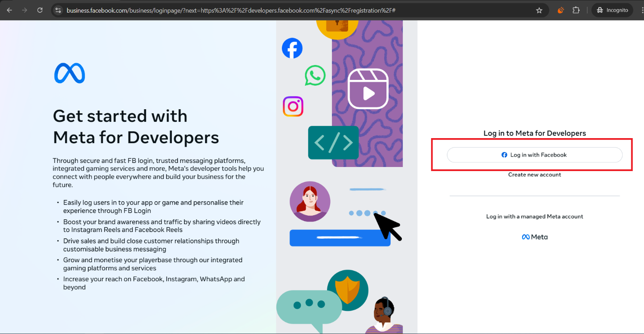
Task: Log in with Facebook
Action: 534,155
